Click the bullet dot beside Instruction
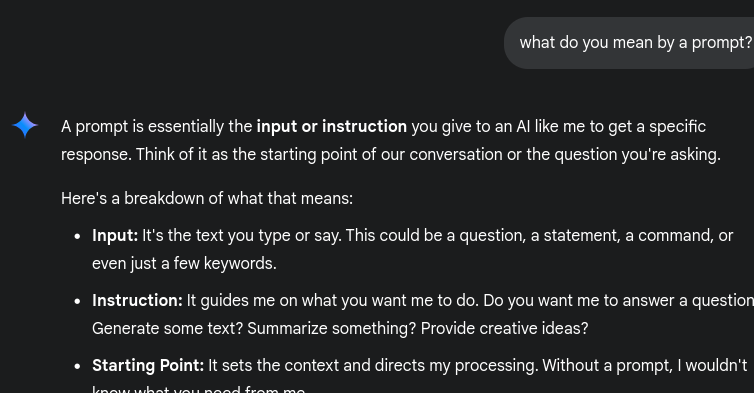The width and height of the screenshot is (754, 393). pos(77,301)
